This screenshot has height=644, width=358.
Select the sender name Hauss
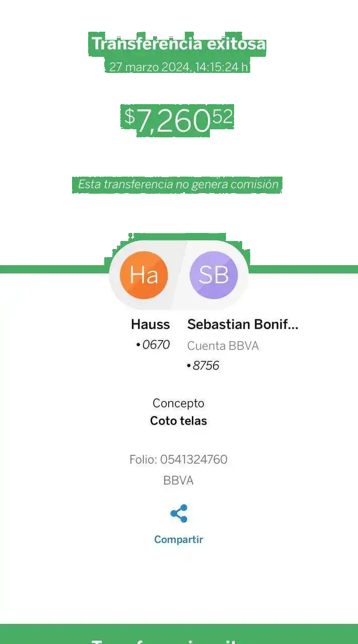(x=150, y=325)
